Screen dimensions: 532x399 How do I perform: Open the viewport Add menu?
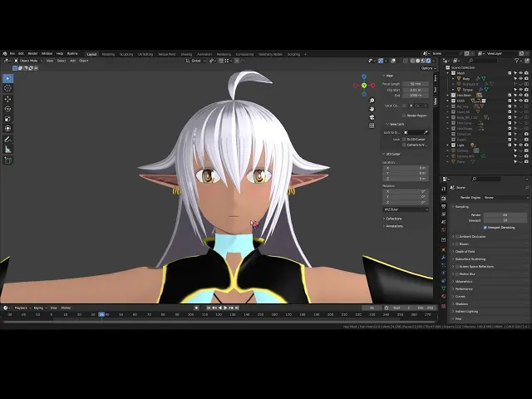[72, 61]
